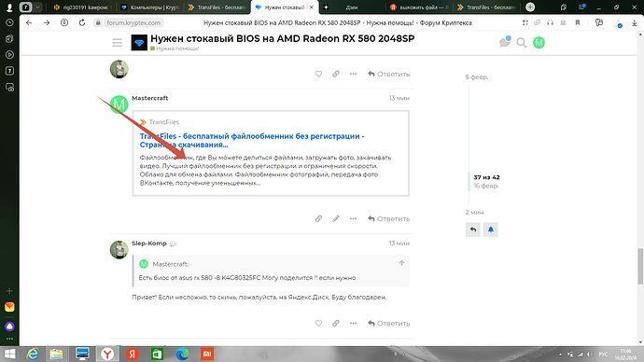Add sidebar item with plus icon
Image resolution: width=644 pixels, height=362 pixels.
[9, 291]
